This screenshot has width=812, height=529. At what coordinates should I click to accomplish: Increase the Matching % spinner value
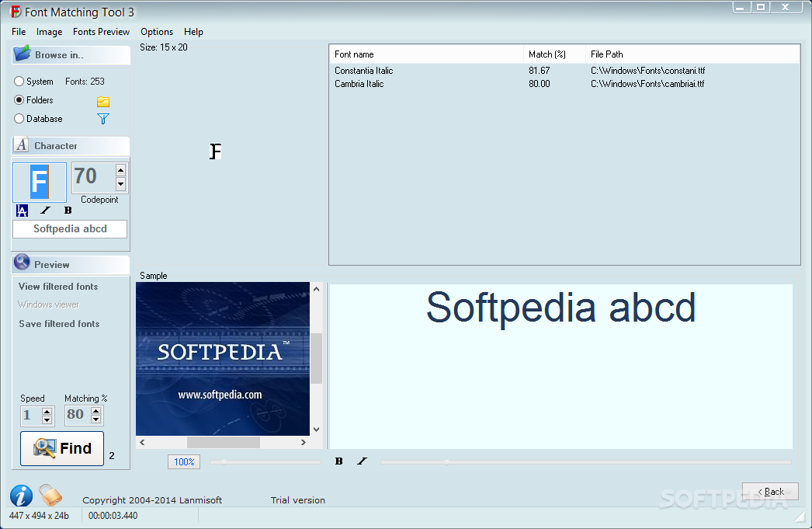click(95, 412)
